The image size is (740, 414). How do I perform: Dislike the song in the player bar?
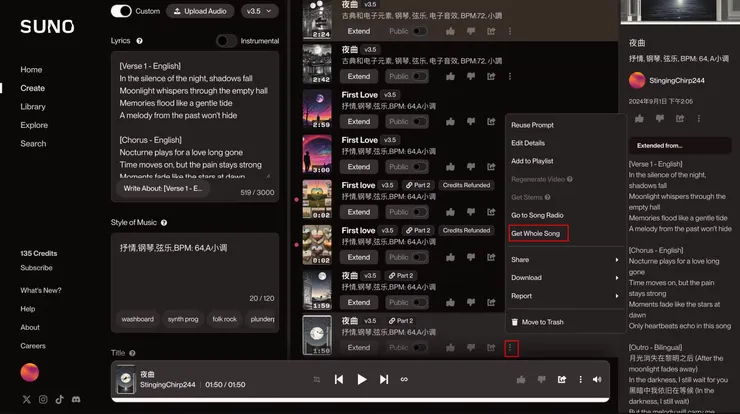click(x=541, y=380)
